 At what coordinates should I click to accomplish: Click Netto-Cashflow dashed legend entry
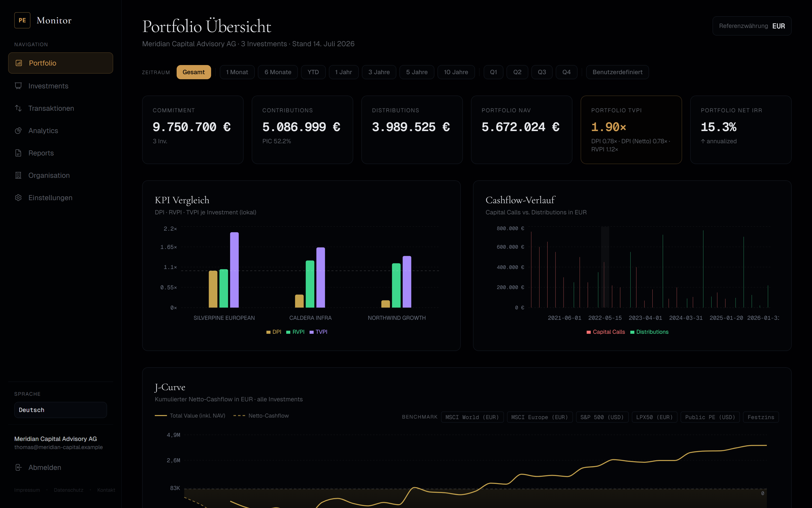pyautogui.click(x=261, y=416)
